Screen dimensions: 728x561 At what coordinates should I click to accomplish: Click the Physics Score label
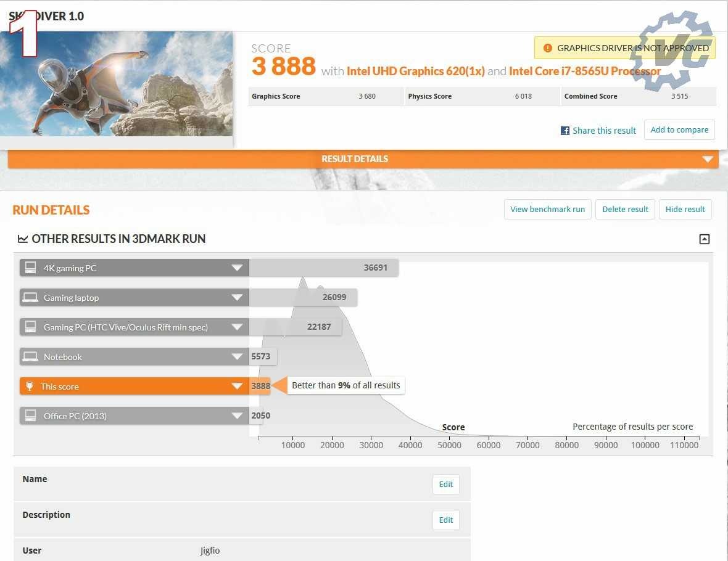click(429, 97)
